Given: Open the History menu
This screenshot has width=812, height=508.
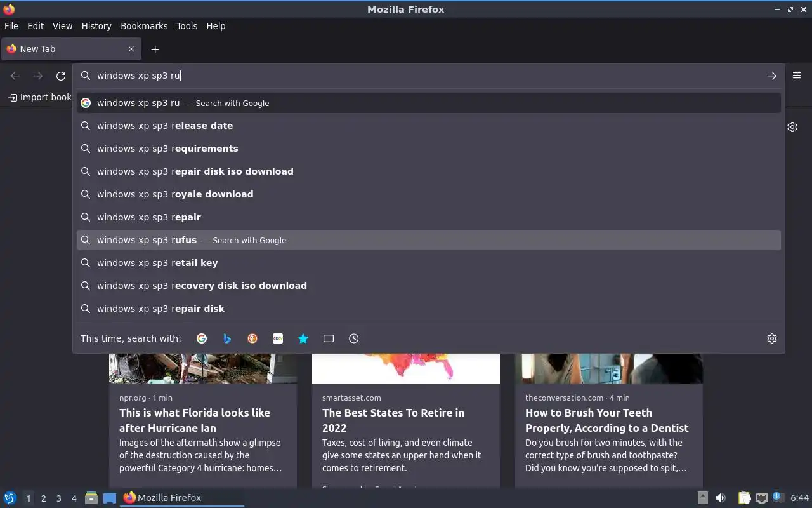Looking at the screenshot, I should tap(96, 26).
